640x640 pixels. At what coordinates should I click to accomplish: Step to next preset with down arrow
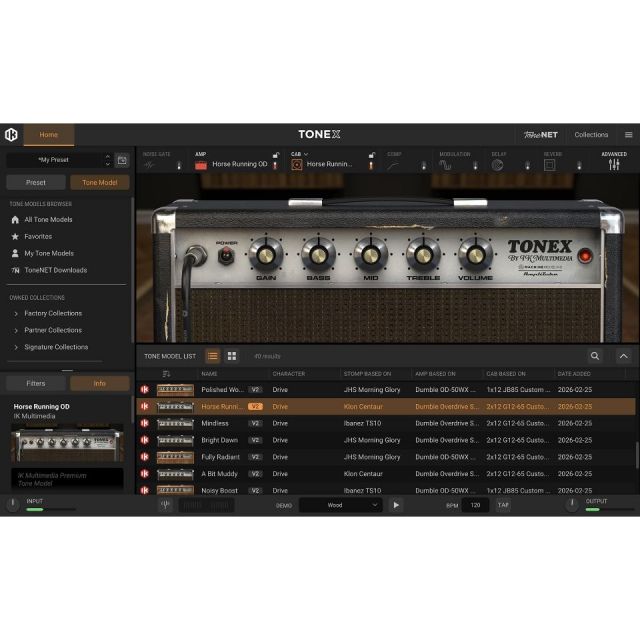tap(108, 164)
